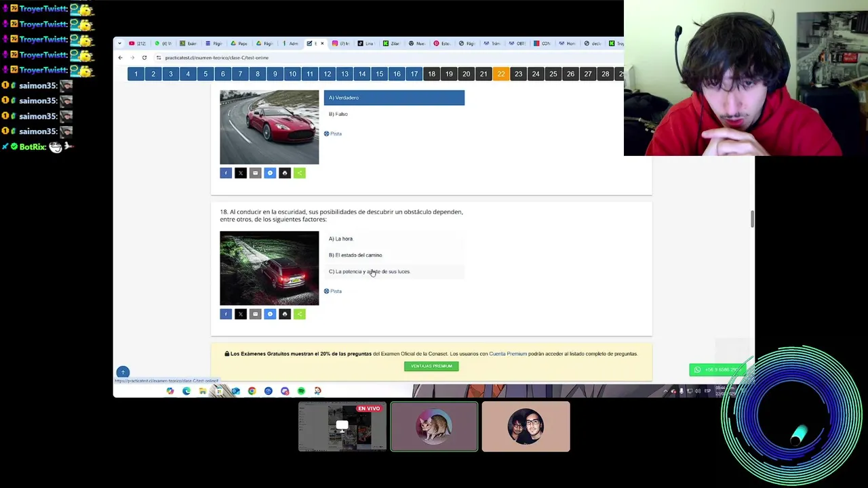Select the cat avatar participant tile
The width and height of the screenshot is (868, 488).
434,426
